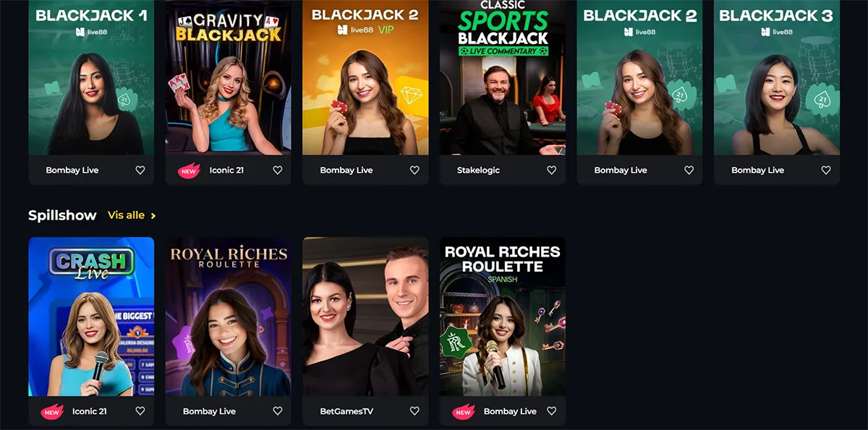Add Blackjack 2 VIP to favorites
Image resolution: width=868 pixels, height=430 pixels.
click(x=414, y=171)
